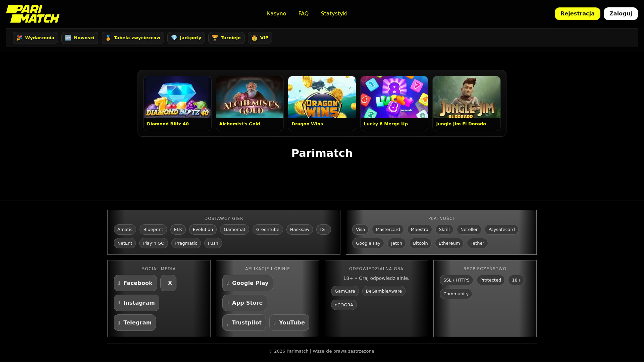644x362 pixels.
Task: Open the YouTube link
Action: 289,323
